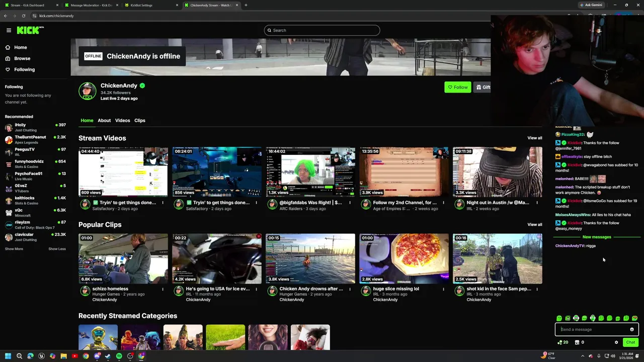Switch to the About tab
The image size is (644, 362).
[104, 120]
